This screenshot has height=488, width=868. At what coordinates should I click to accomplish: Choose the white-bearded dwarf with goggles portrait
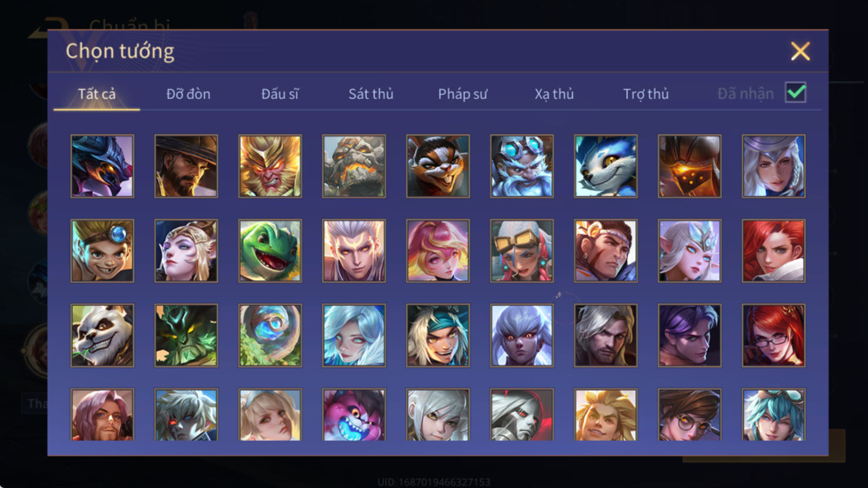click(x=522, y=166)
